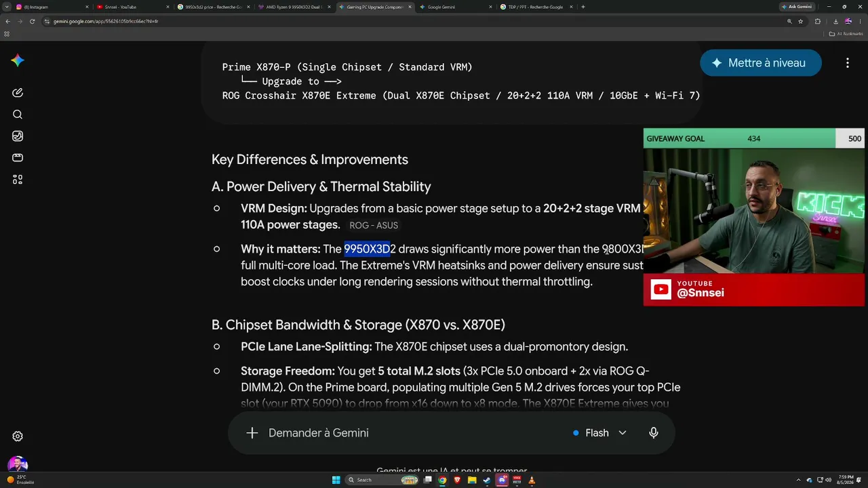The width and height of the screenshot is (868, 488).
Task: Open the three-dot options menu in Gemini
Action: point(848,63)
